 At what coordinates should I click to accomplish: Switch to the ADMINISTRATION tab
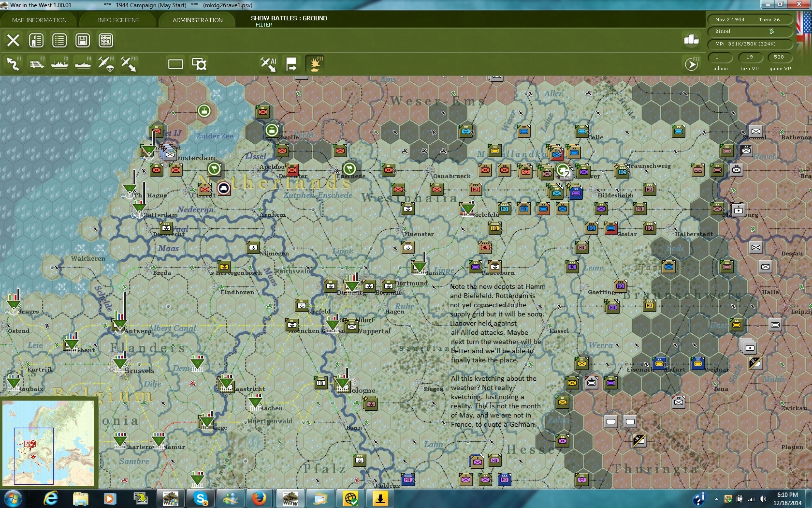198,20
